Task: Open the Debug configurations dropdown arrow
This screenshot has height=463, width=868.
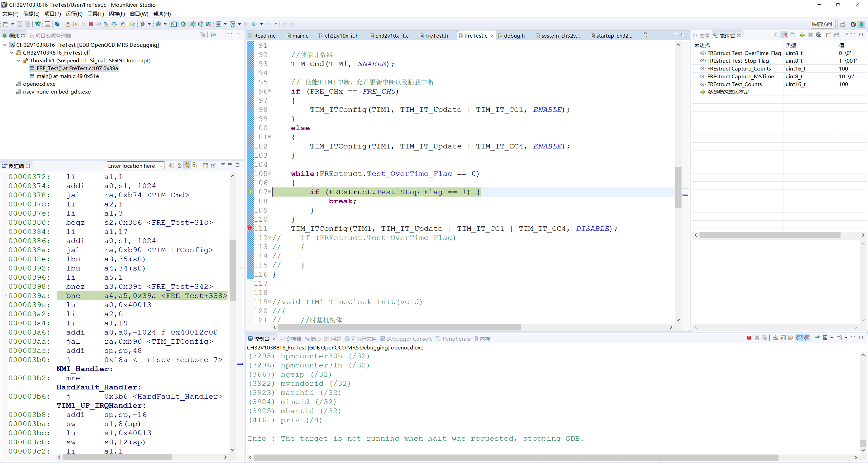Action: click(149, 24)
